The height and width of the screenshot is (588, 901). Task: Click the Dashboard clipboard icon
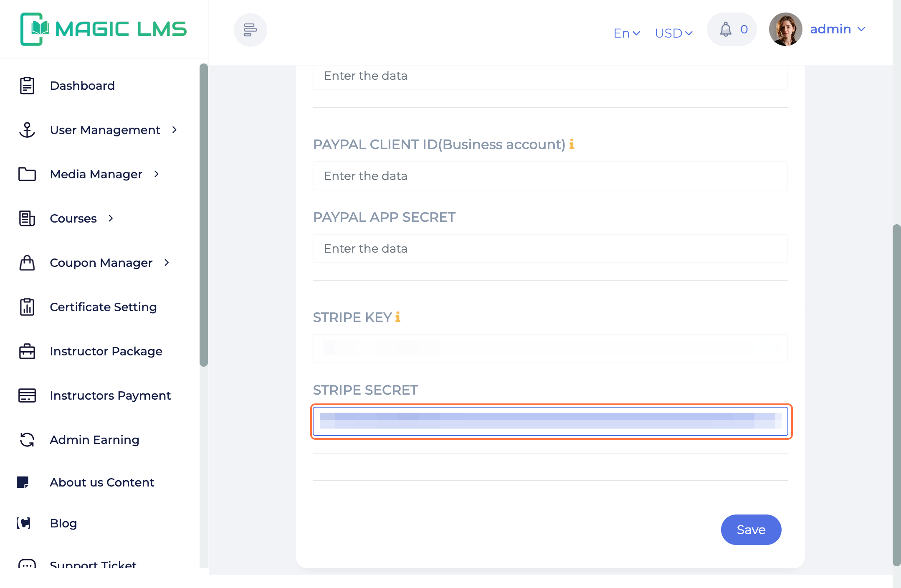tap(27, 86)
